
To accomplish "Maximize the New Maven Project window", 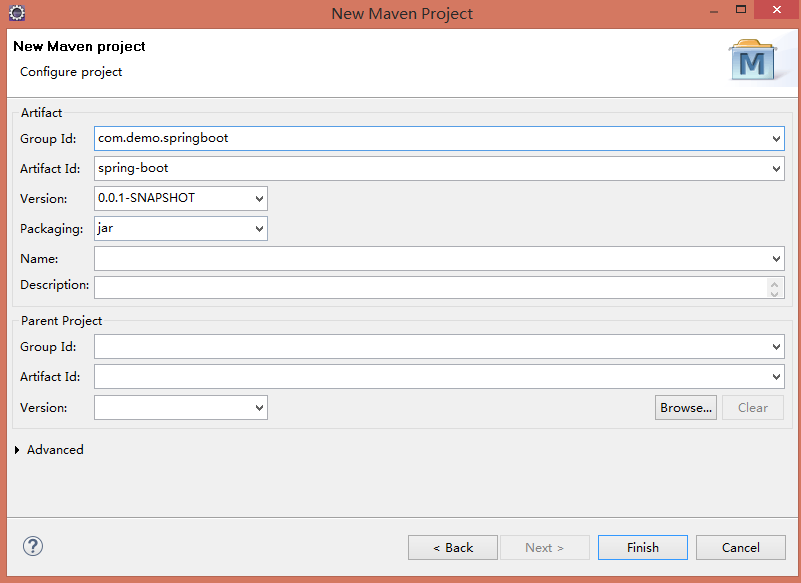I will 741,10.
